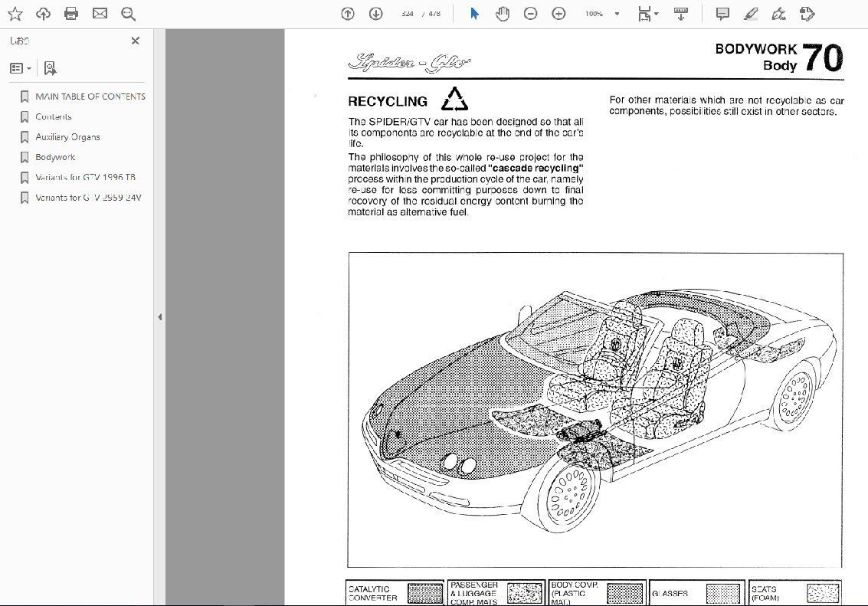Screen dimensions: 868x606
Task: Send file by email with the envelope icon
Action: click(100, 14)
